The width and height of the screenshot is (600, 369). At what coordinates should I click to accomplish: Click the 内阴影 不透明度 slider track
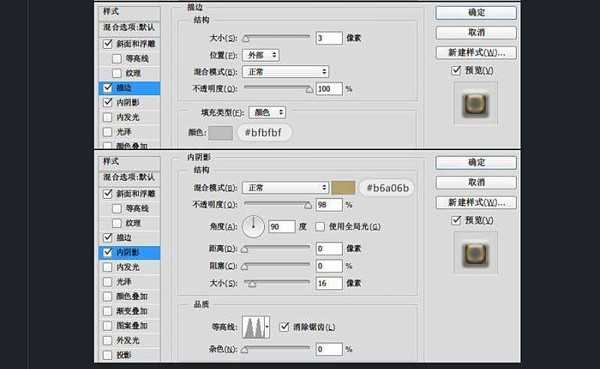click(x=278, y=204)
